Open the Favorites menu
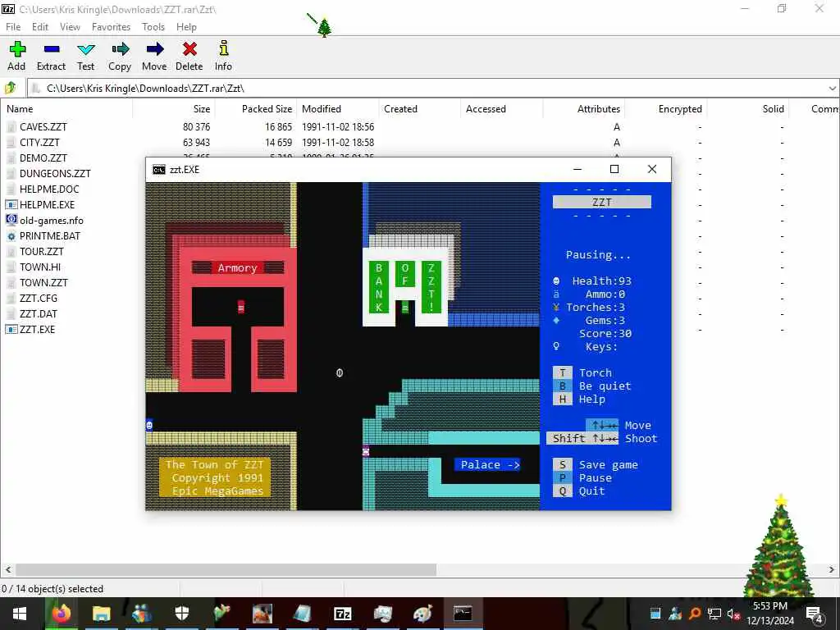840x630 pixels. point(111,27)
